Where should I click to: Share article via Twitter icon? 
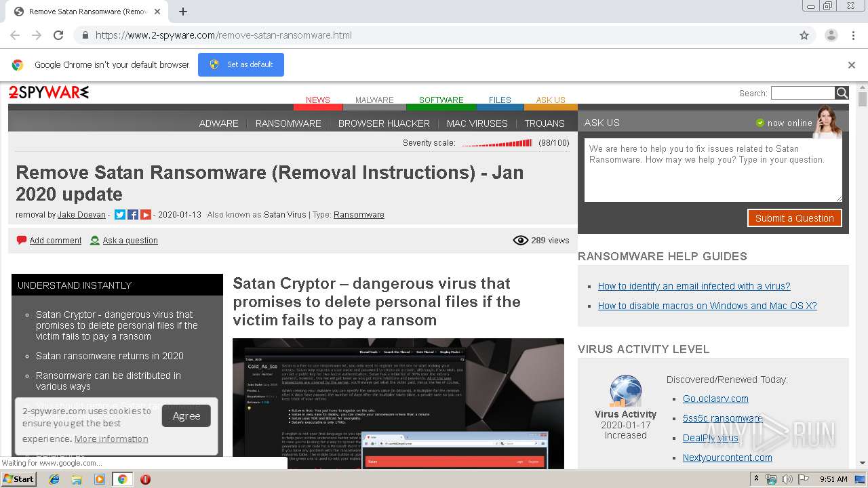point(120,215)
